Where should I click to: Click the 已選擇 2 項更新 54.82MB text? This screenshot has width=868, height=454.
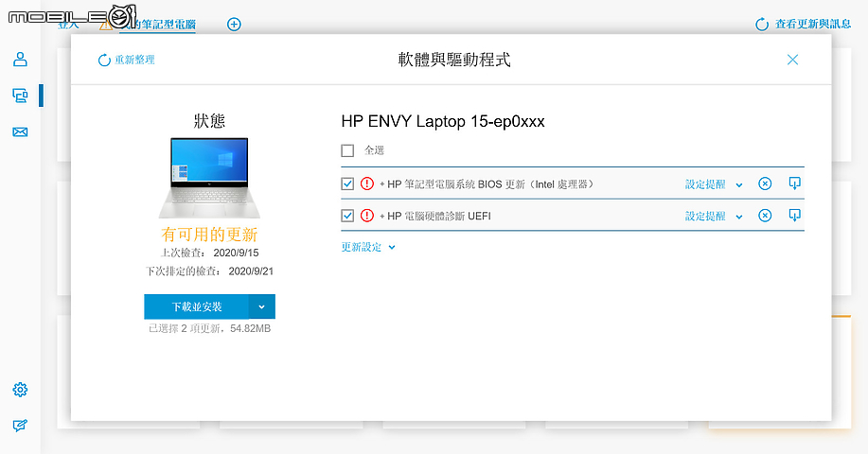[209, 328]
